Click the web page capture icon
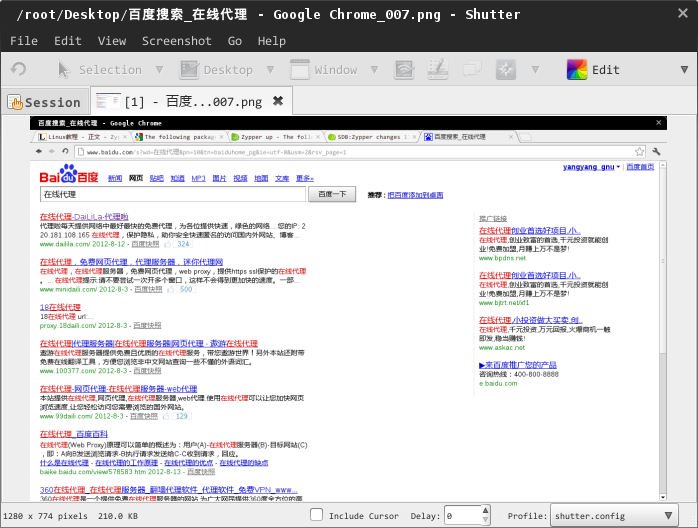This screenshot has height=528, width=698. pos(506,70)
